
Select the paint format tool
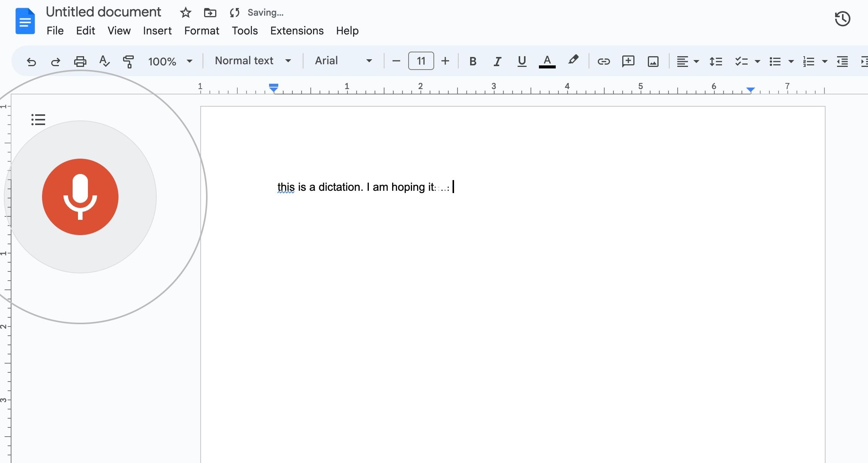[x=128, y=61]
